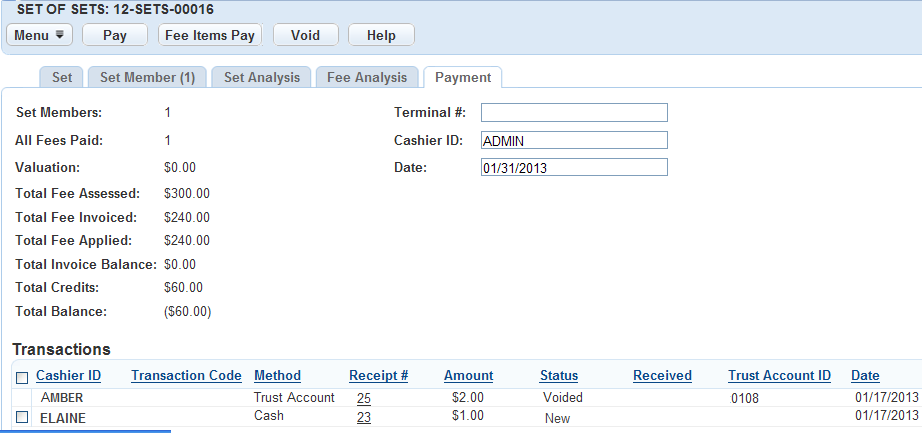Viewport: 922px width, 433px height.
Task: Check the ELAINE transaction checkbox
Action: tap(22, 417)
